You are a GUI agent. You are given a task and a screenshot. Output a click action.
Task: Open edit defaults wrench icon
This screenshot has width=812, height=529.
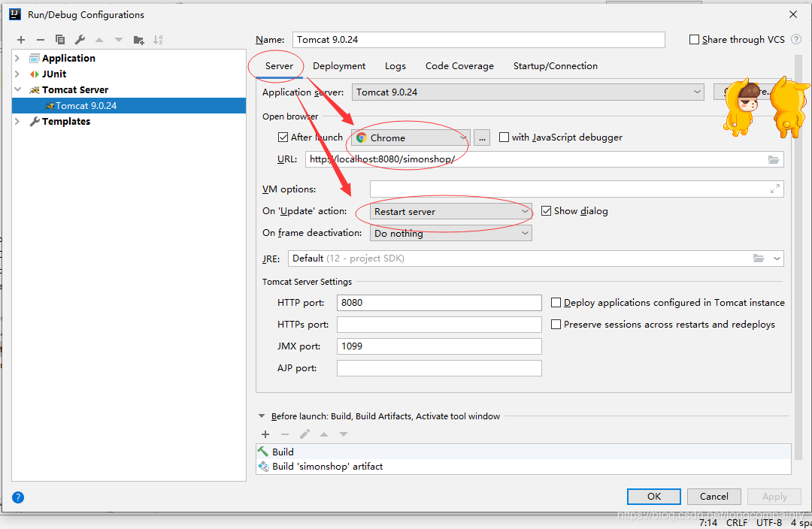point(80,40)
